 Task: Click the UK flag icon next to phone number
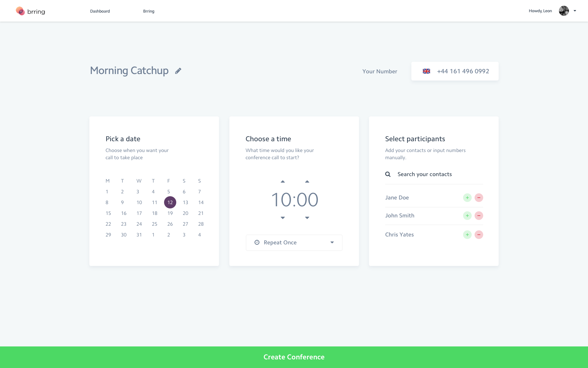click(426, 71)
